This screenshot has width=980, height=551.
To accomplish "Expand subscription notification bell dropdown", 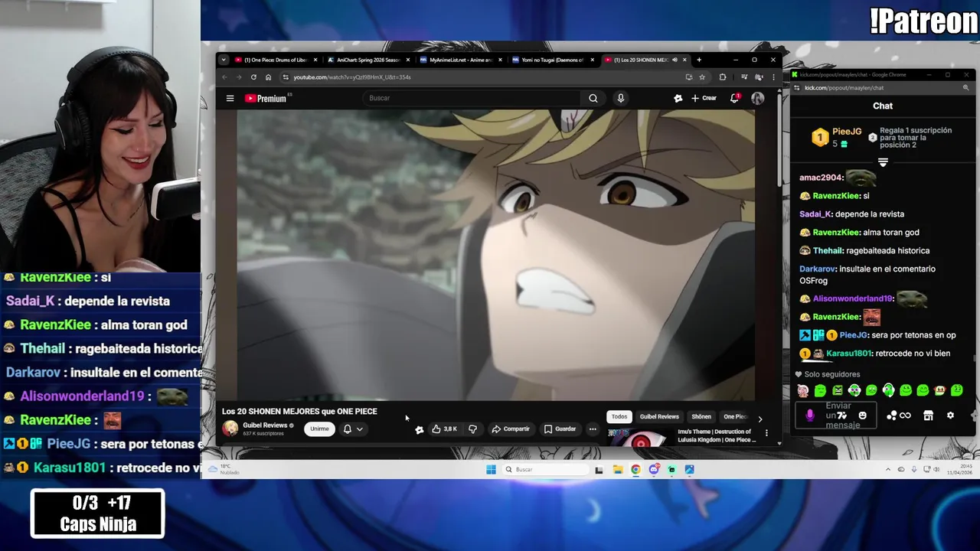I will coord(353,429).
